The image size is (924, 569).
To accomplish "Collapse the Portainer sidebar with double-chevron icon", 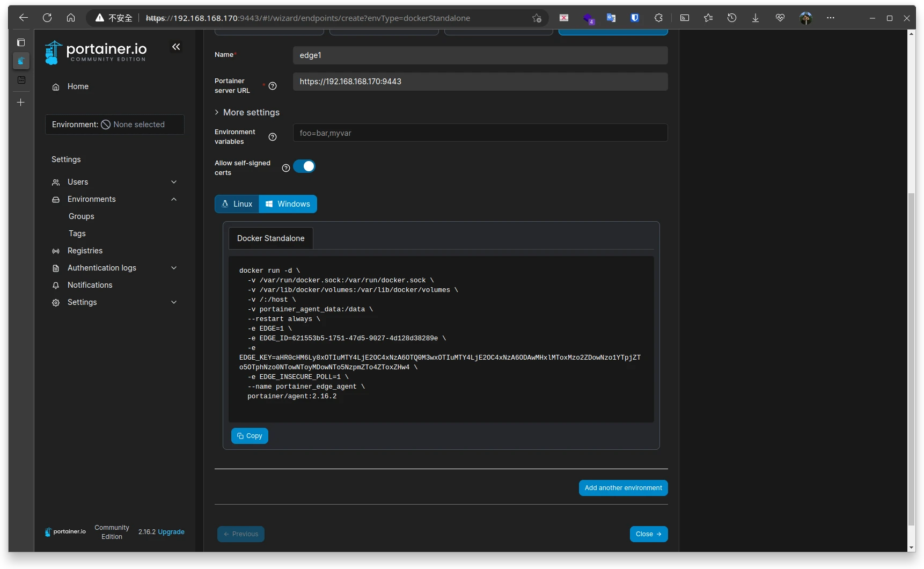I will pos(176,47).
